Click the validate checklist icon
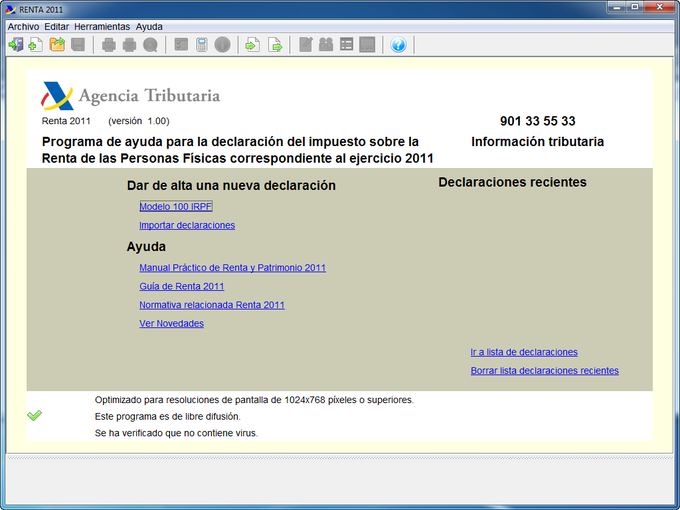This screenshot has height=510, width=680. 181,45
